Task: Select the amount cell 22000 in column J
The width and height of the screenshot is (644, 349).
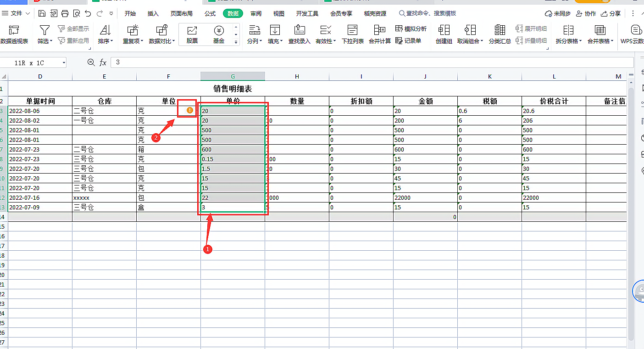Action: (425, 197)
